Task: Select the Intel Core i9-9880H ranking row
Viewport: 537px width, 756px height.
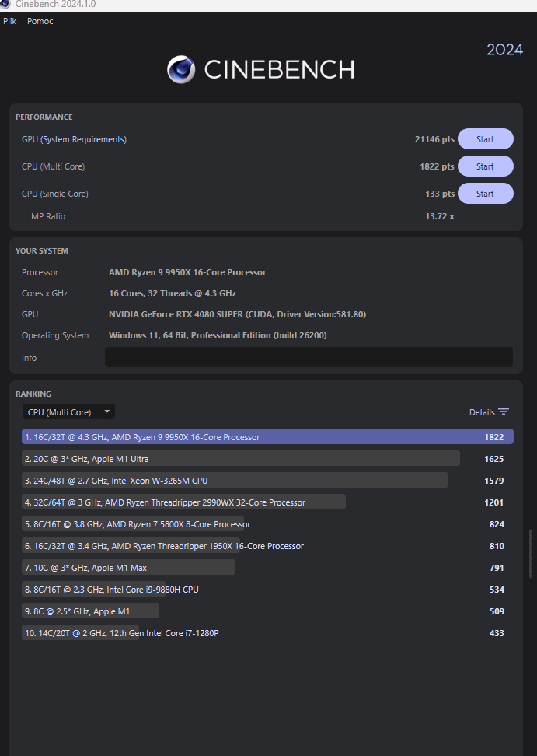Action: click(267, 590)
